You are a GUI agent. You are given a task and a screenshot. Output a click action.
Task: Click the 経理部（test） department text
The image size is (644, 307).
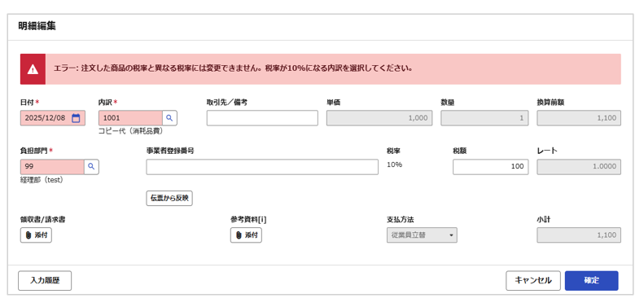pos(42,180)
